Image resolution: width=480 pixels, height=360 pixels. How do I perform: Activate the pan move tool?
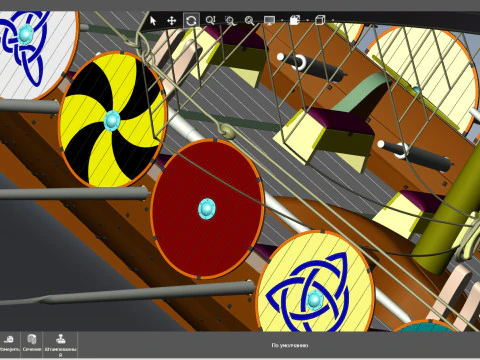tap(172, 21)
